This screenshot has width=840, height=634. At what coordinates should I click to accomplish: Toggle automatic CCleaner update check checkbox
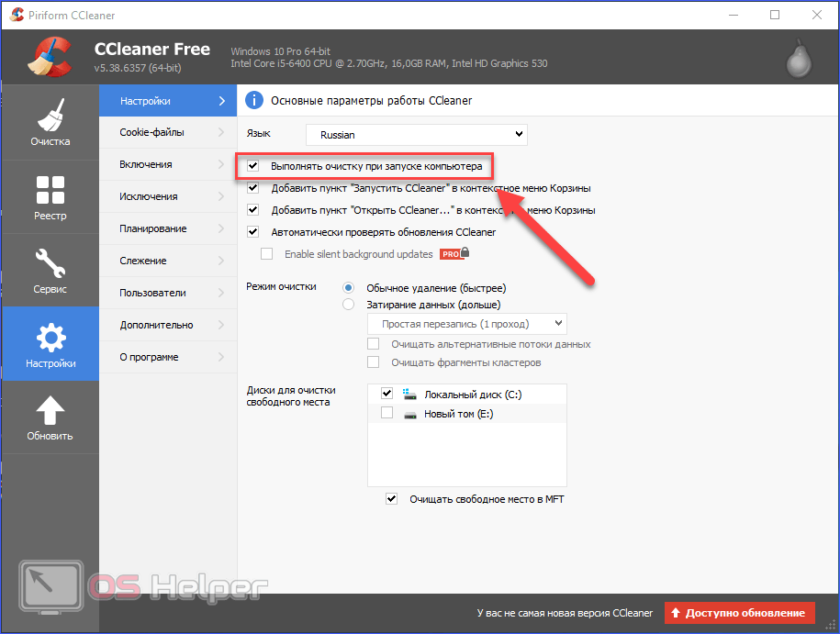coord(252,232)
